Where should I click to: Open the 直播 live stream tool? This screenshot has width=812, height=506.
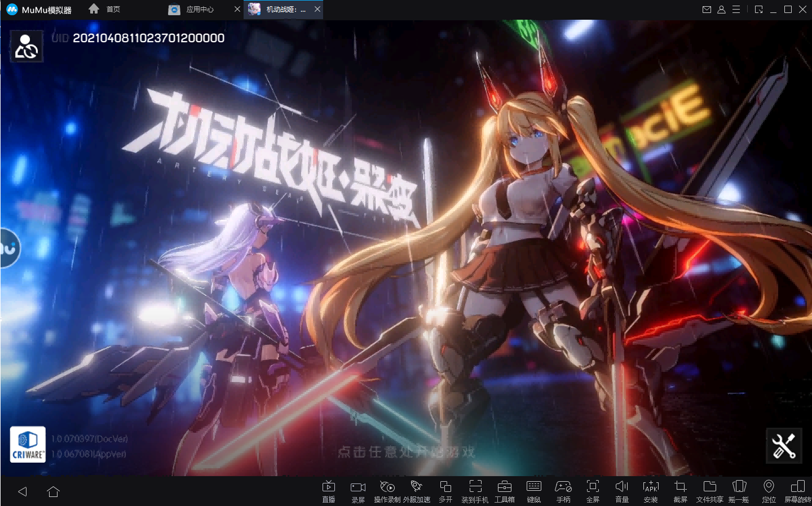pyautogui.click(x=329, y=491)
